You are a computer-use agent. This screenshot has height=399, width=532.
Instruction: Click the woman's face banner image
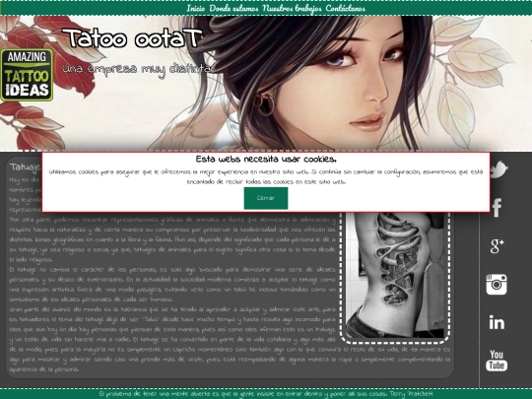(x=266, y=83)
